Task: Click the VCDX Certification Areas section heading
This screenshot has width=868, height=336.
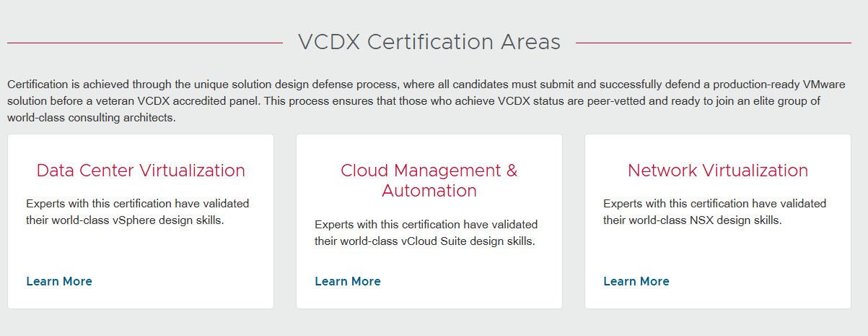Action: (429, 42)
